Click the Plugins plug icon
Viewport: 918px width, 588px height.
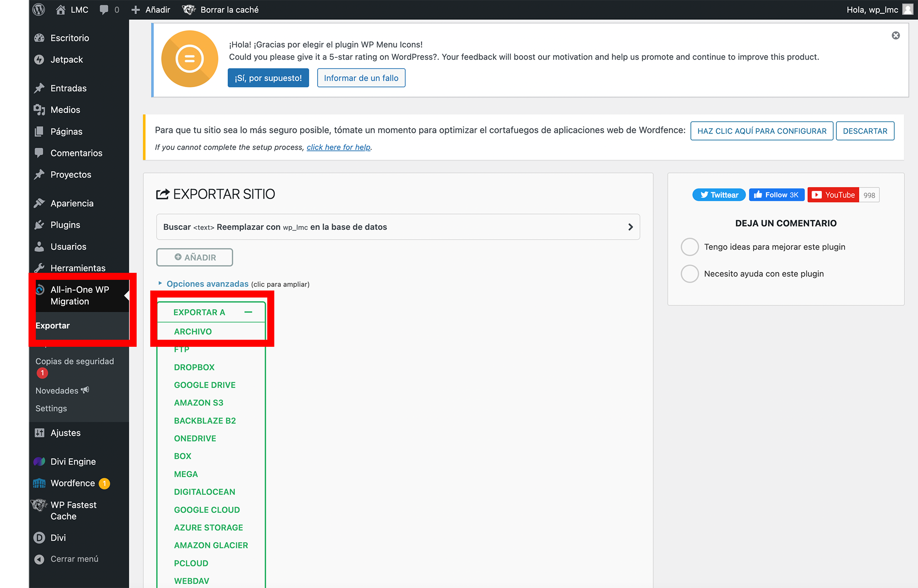coord(39,225)
